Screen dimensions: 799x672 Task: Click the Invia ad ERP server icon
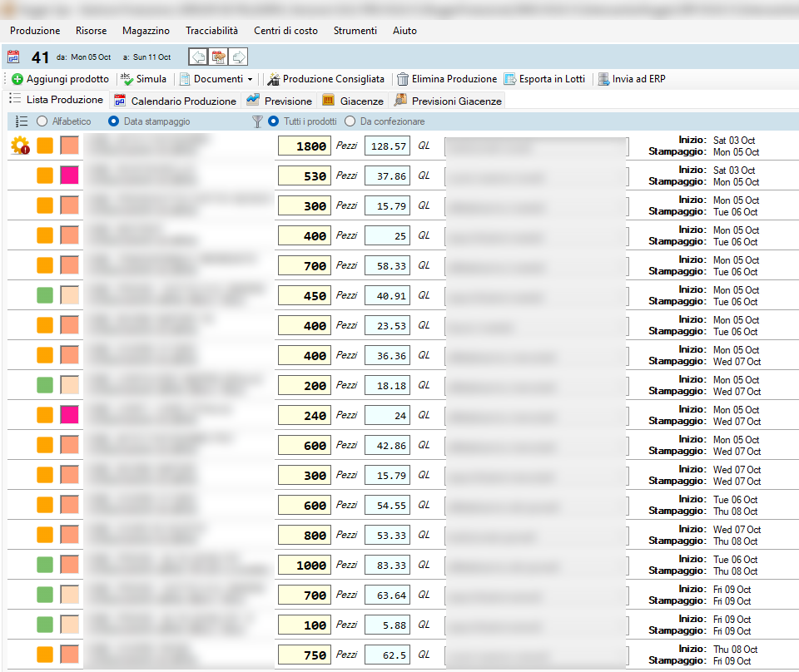click(603, 79)
